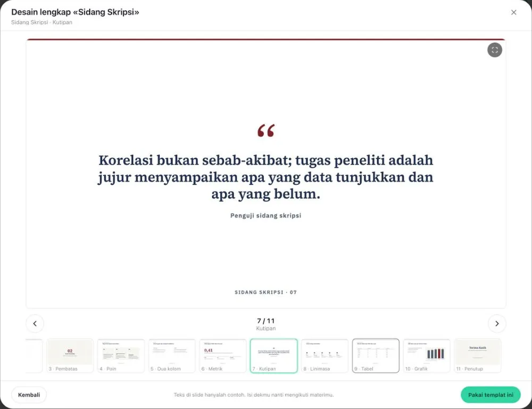532x409 pixels.
Task: Select the 10 · Grafik thumbnail
Action: click(x=427, y=356)
